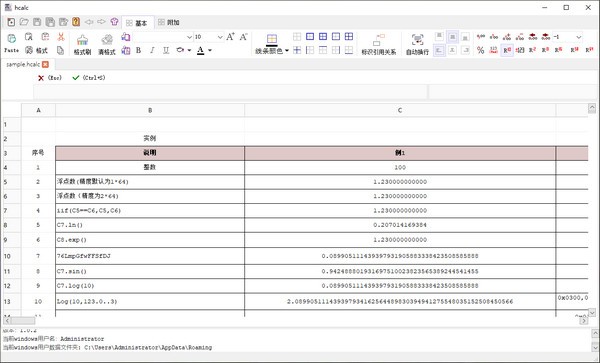Viewport: 600px width, 363px height.
Task: Switch to the 基本 ribbon tab
Action: (x=137, y=23)
